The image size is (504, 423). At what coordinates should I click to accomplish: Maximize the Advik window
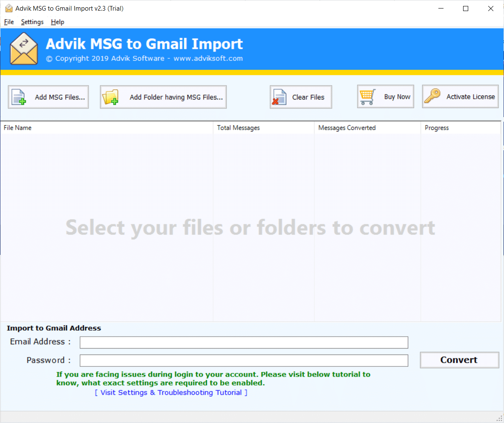coord(466,9)
